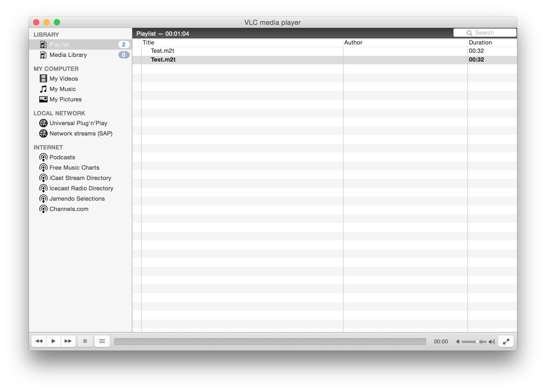Click the Playlist item count badge 2
This screenshot has width=546, height=392.
(124, 44)
